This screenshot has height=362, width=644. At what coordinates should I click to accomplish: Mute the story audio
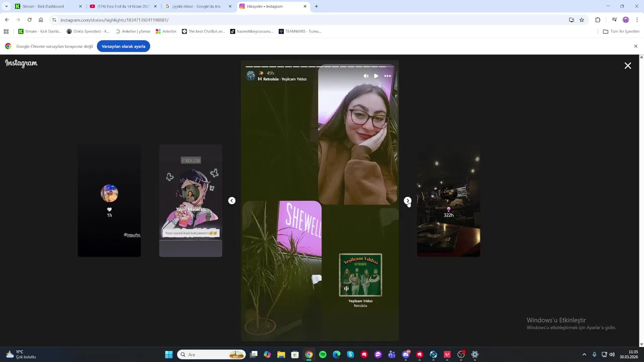point(366,76)
